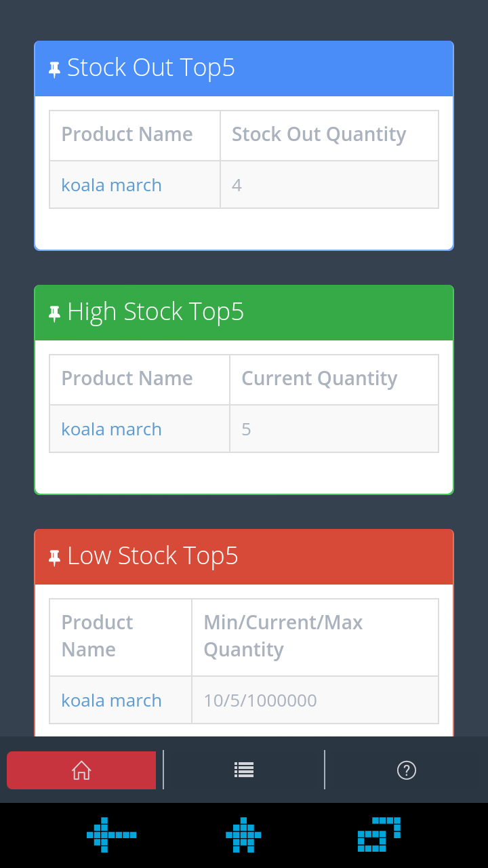This screenshot has width=488, height=868.
Task: Open the list view icon
Action: pos(244,770)
